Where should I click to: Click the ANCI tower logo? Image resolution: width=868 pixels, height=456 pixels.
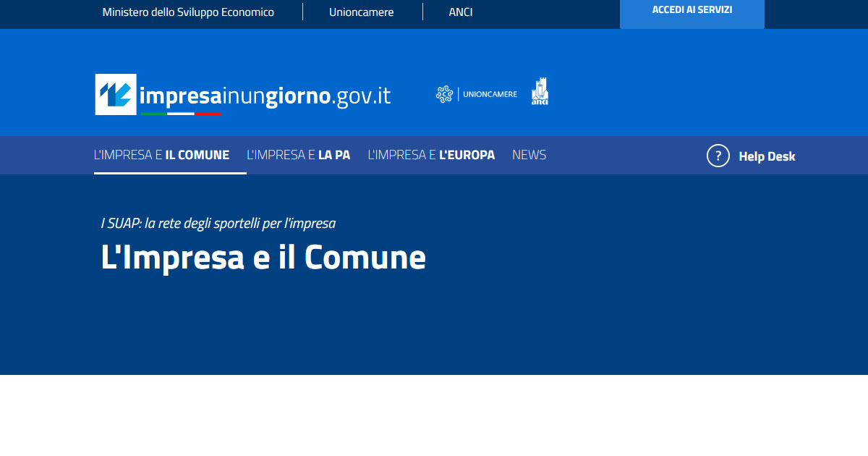[x=540, y=92]
